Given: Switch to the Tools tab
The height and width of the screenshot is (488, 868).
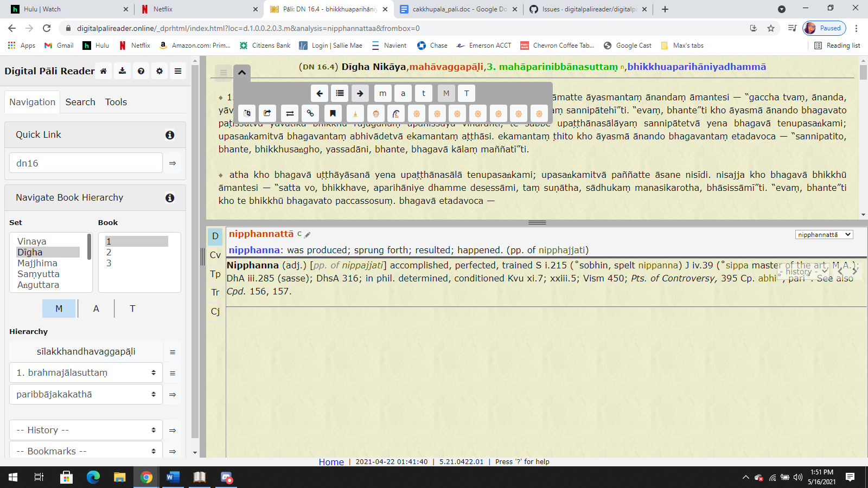Looking at the screenshot, I should click(116, 102).
